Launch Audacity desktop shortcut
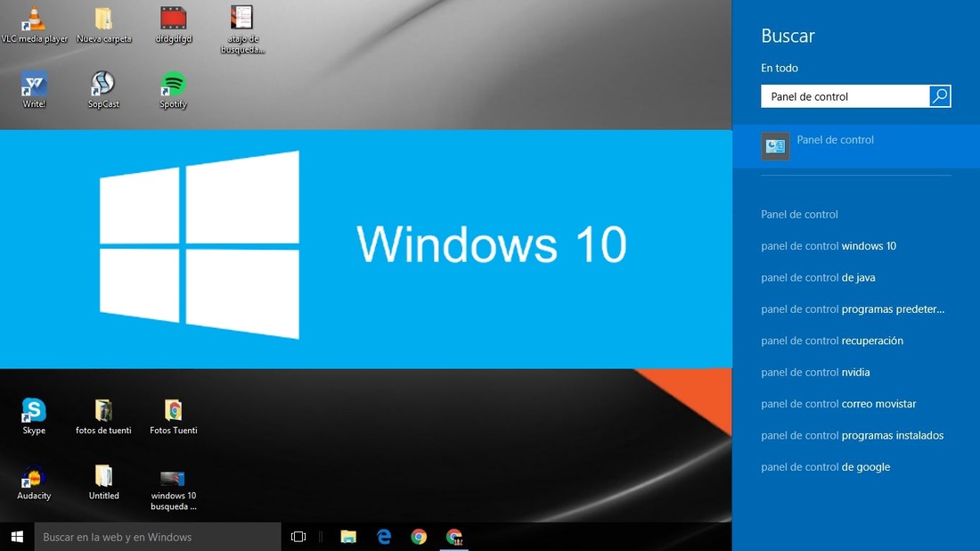980x551 pixels. tap(34, 482)
